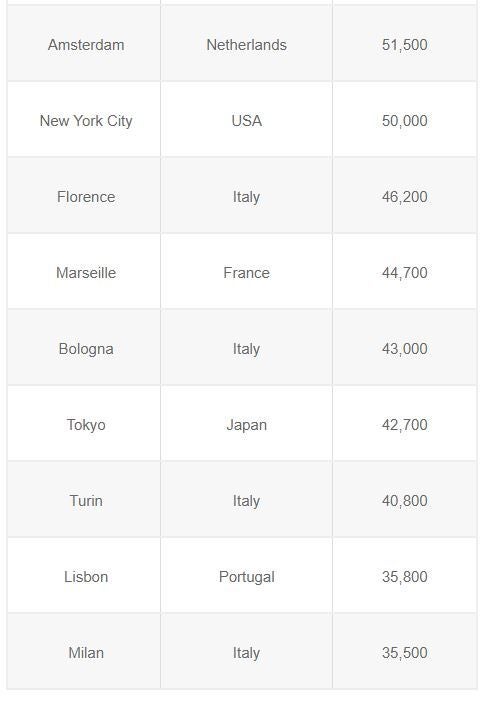This screenshot has width=490, height=706.
Task: Click the Milan city cell
Action: (x=84, y=651)
